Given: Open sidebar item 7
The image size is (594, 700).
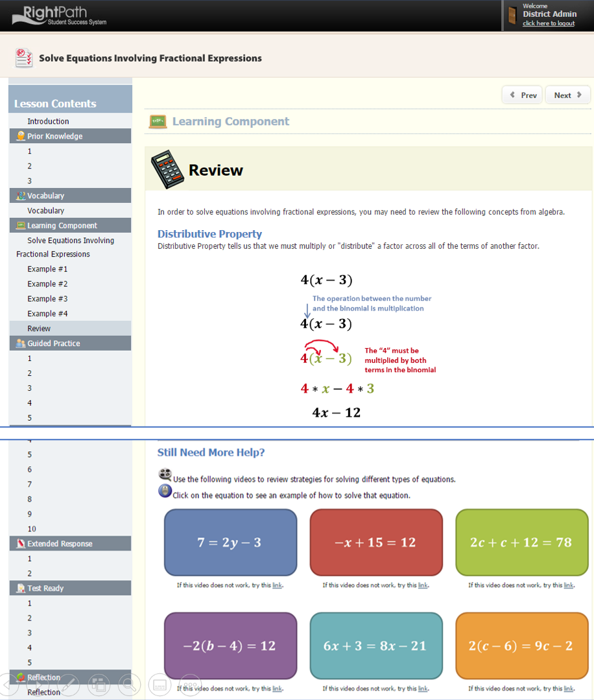Looking at the screenshot, I should coord(29,484).
